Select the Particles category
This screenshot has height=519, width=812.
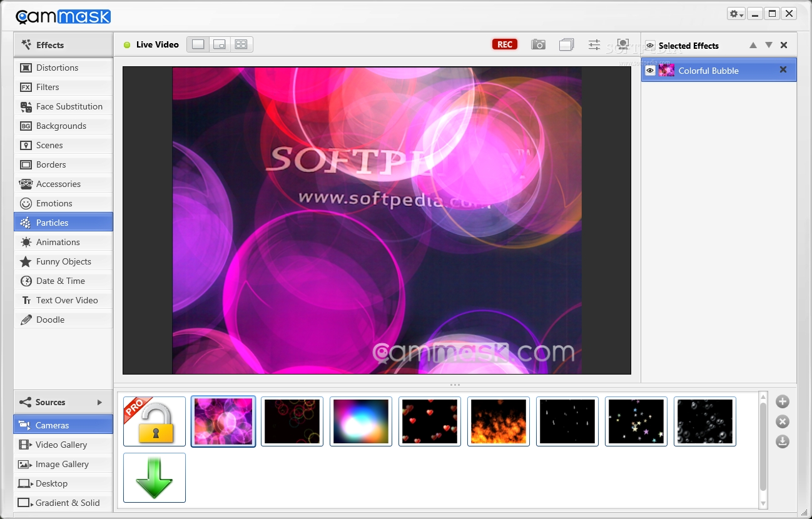tap(63, 223)
